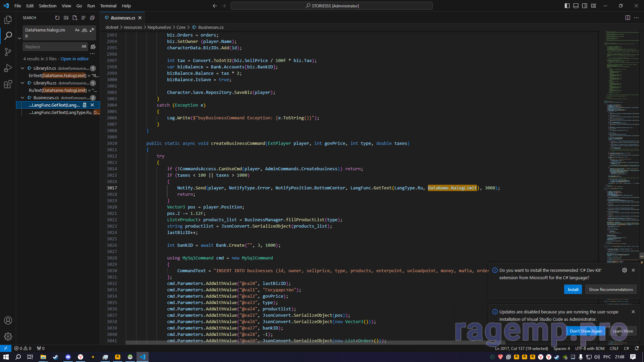Collapse LibraryRu.cs search results group
The width and height of the screenshot is (644, 362).
22,83
